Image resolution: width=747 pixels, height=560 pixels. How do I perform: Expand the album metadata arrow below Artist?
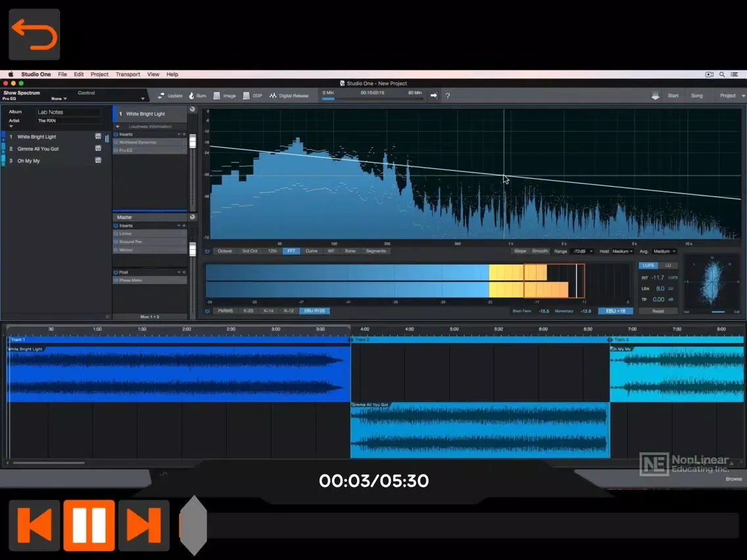[x=11, y=127]
